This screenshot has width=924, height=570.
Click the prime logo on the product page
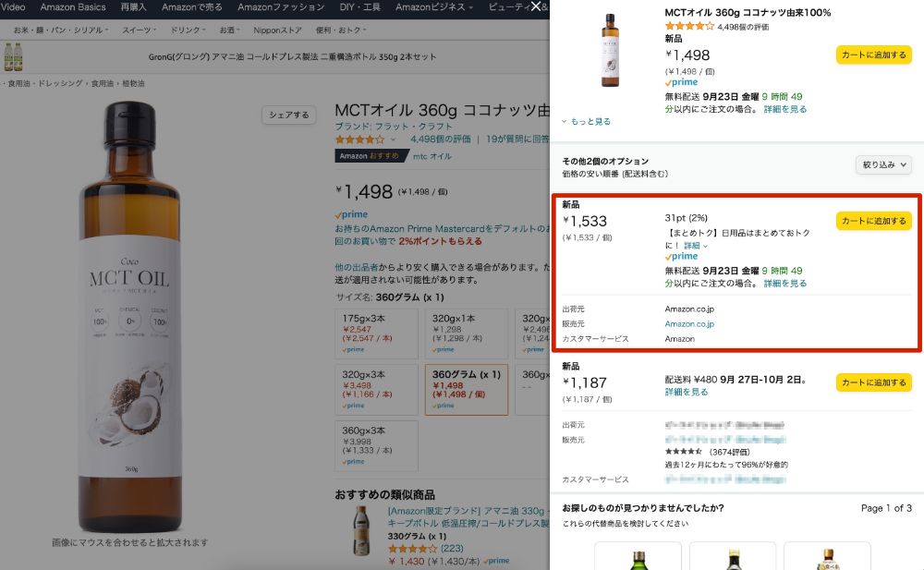[x=351, y=214]
